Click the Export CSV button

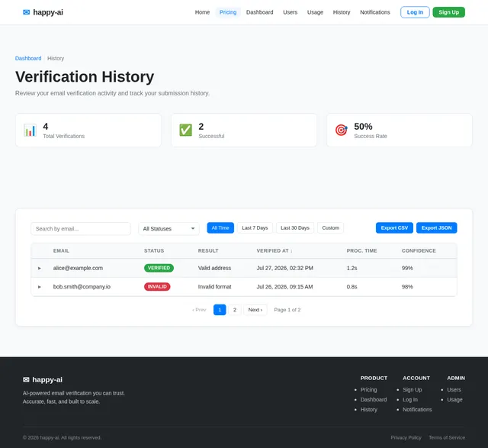point(394,227)
